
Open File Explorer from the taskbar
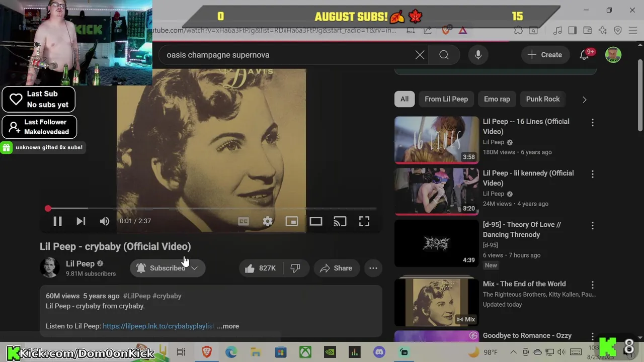tap(256, 352)
